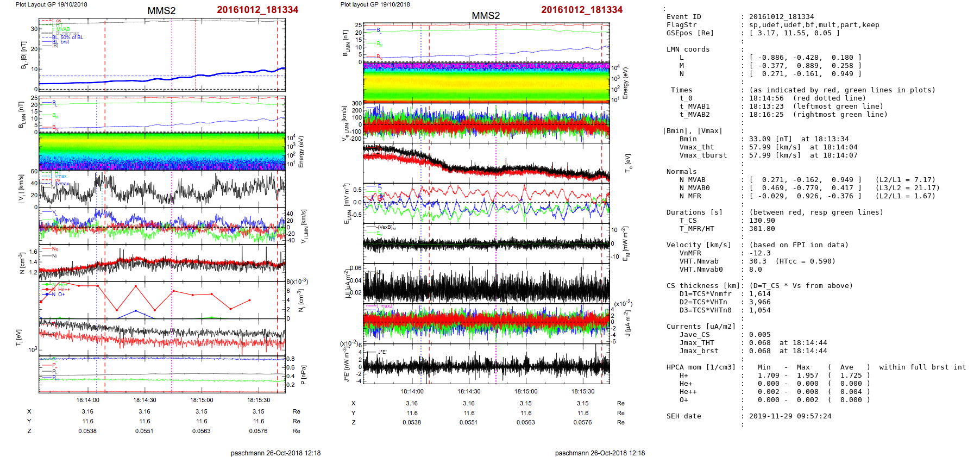The height and width of the screenshot is (457, 980).
Task: Select the T_CS duration value 130.90
Action: click(x=762, y=221)
